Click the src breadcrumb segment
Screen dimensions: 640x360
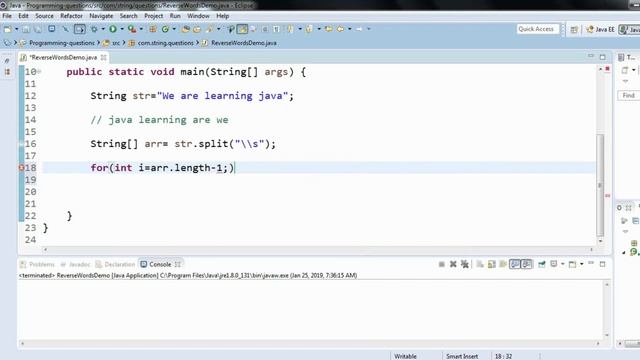click(x=116, y=43)
